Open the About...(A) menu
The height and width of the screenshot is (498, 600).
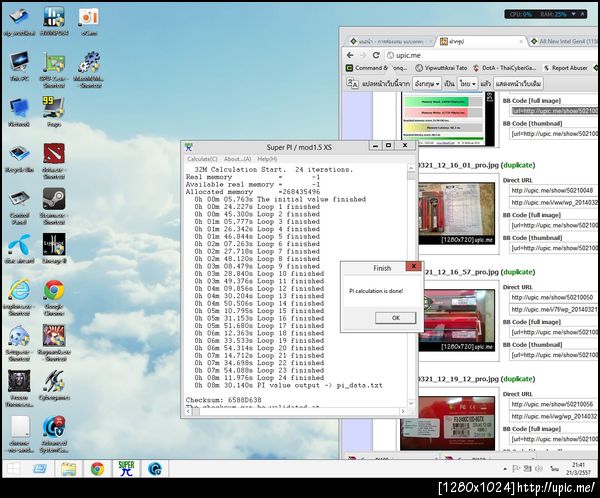coord(237,159)
